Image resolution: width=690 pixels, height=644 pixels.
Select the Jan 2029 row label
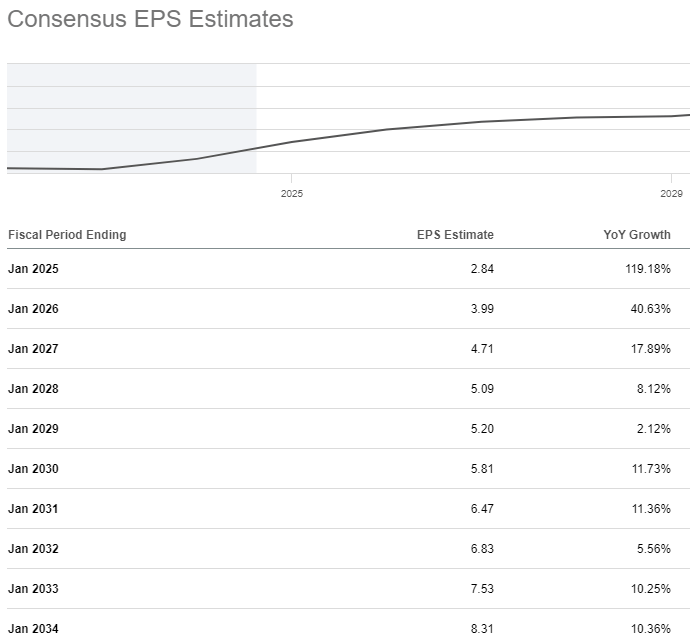(x=33, y=429)
